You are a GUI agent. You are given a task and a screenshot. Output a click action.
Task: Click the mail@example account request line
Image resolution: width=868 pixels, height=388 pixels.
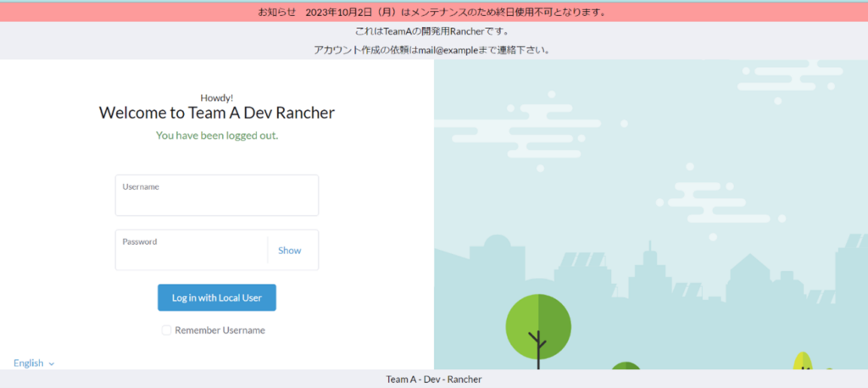click(x=433, y=49)
